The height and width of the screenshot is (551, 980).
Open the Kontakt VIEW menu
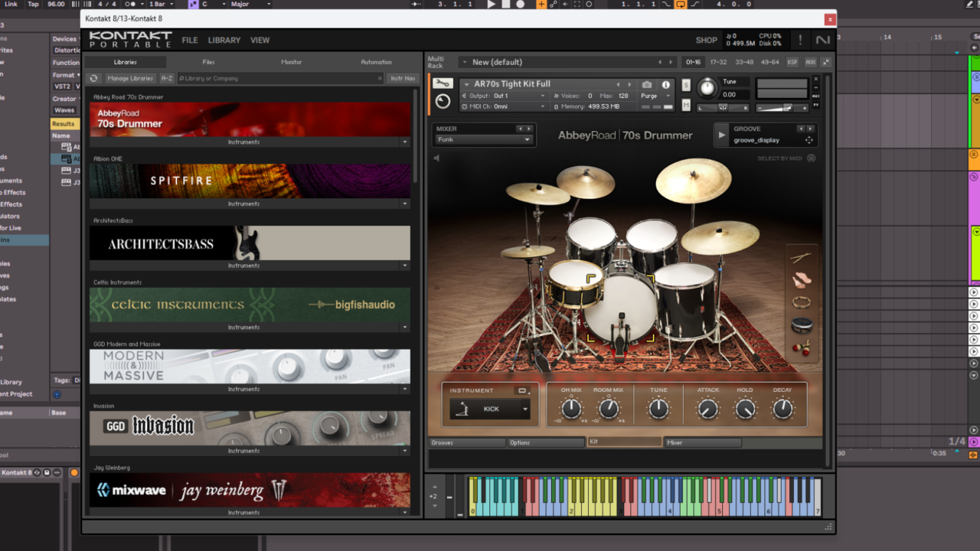(260, 41)
